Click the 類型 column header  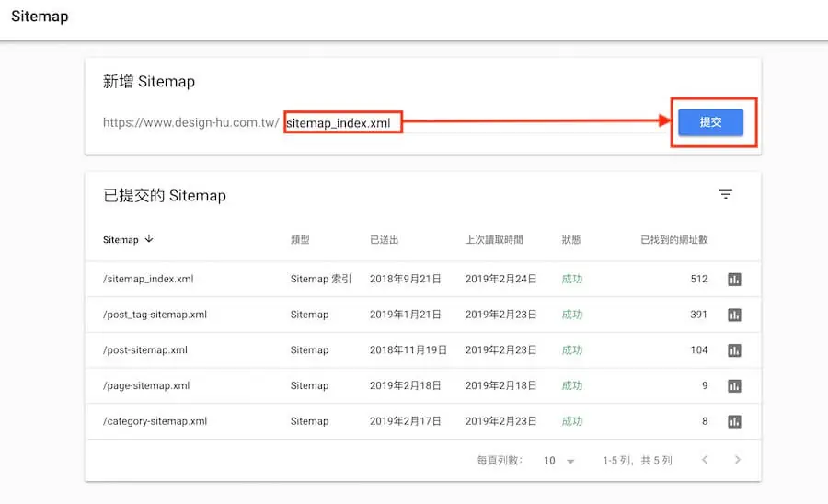(x=300, y=240)
